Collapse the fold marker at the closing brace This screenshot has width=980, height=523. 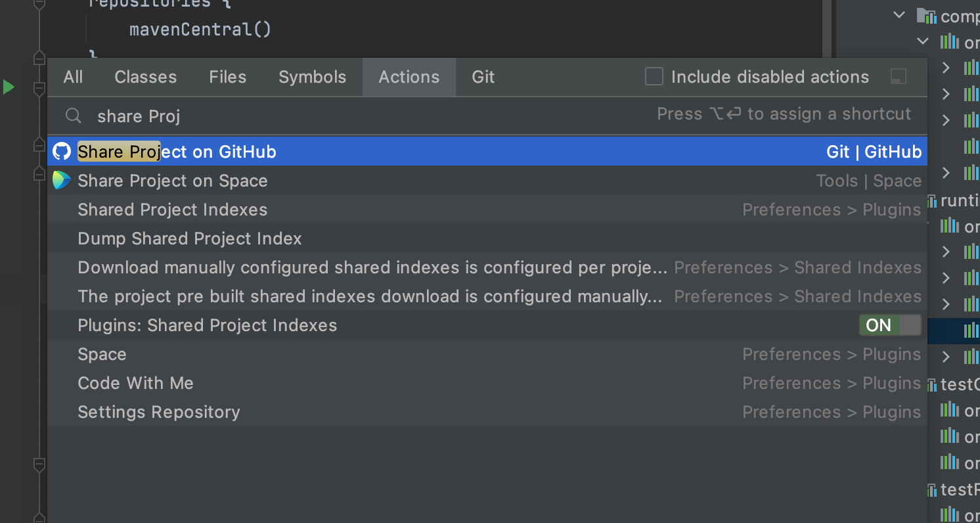39,58
